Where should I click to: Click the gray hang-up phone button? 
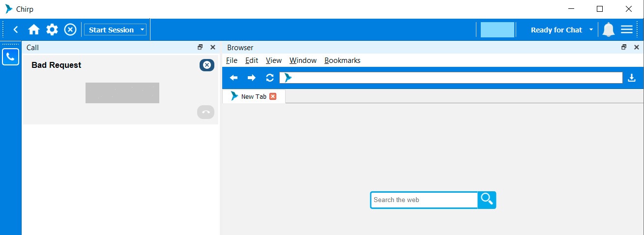tap(206, 112)
